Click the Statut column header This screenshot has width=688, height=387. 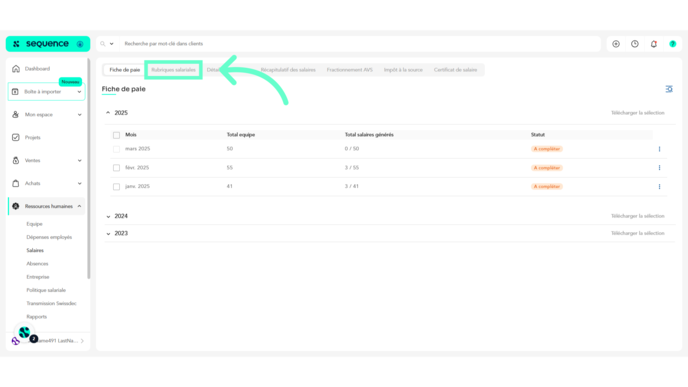(x=538, y=135)
